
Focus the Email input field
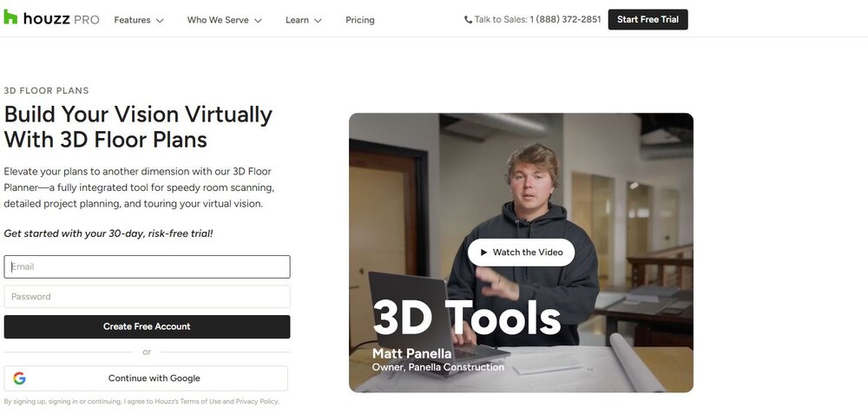coord(147,266)
